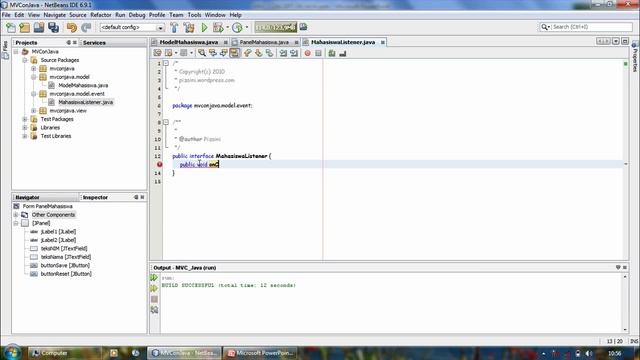Screen dimensions: 640x360
Task: Select buttonSave [JButton] in the Inspector
Action: 65,265
